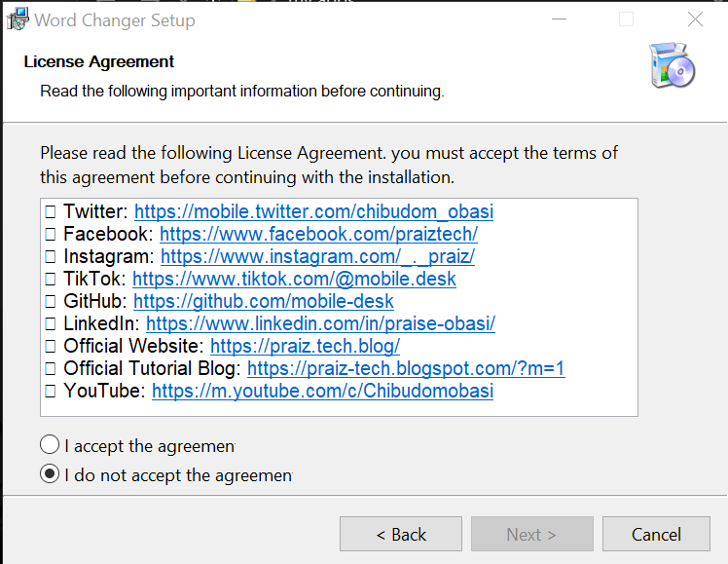The image size is (728, 564).
Task: Open the Official Tutorial Blog link
Action: [x=406, y=368]
